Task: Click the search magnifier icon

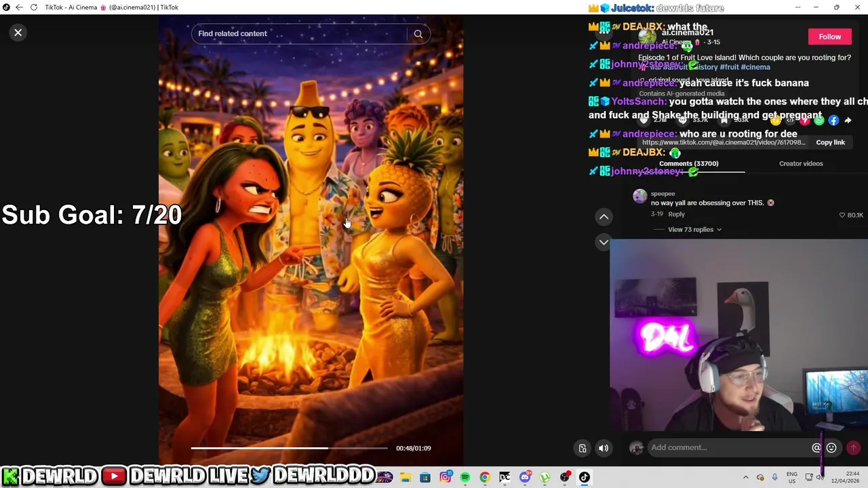Action: click(418, 34)
